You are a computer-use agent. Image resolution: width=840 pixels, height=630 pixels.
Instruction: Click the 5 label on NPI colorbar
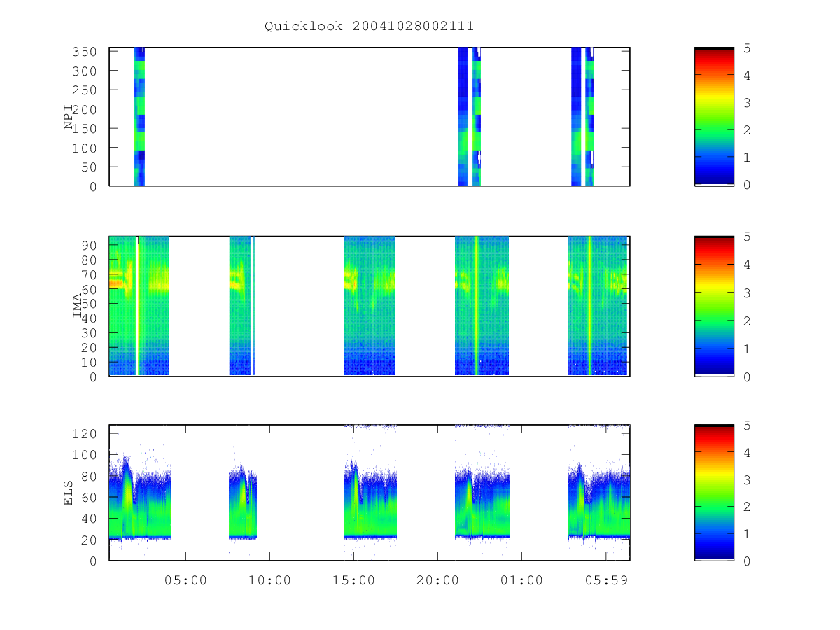pyautogui.click(x=747, y=48)
